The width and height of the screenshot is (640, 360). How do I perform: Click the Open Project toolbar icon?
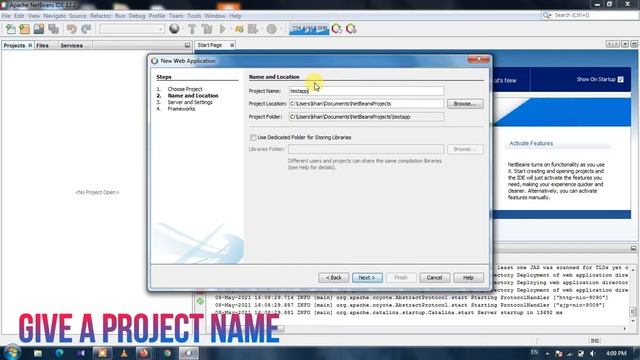[x=39, y=29]
